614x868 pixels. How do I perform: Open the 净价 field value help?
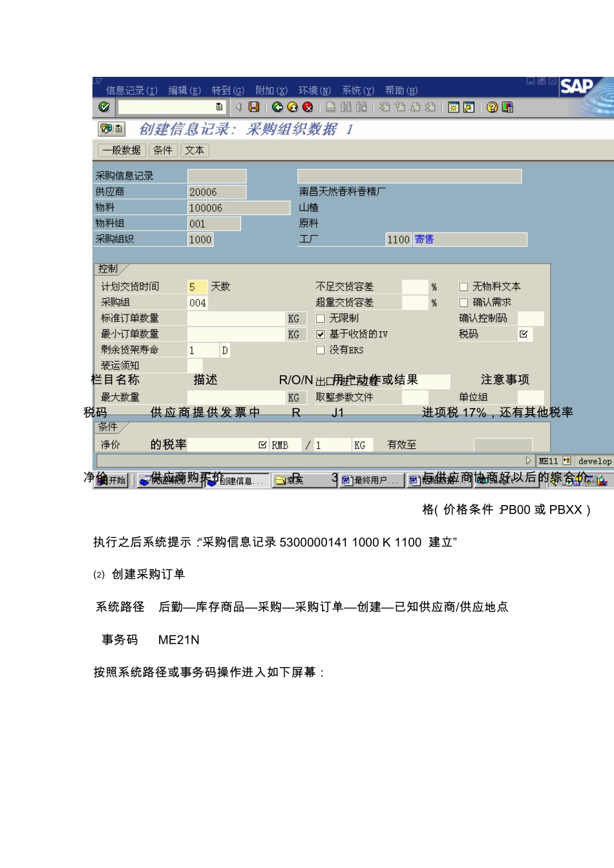click(x=262, y=444)
